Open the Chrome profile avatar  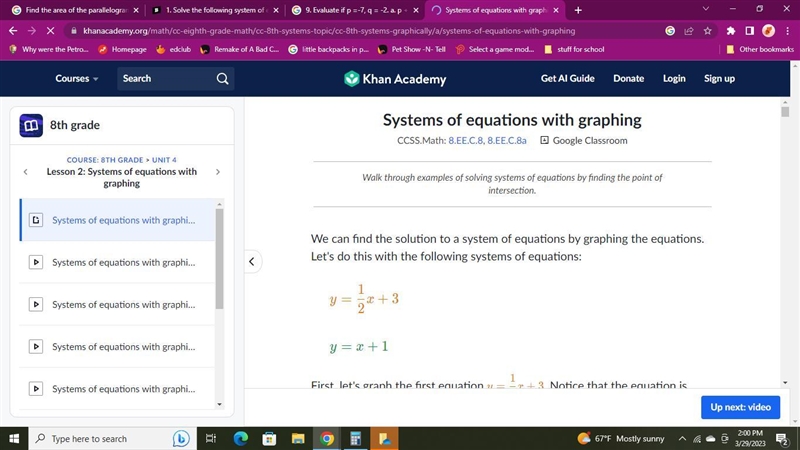[x=768, y=31]
